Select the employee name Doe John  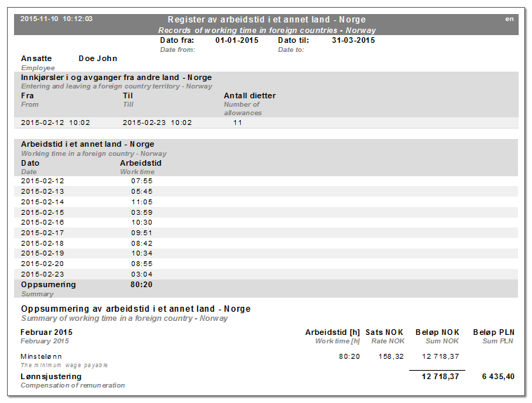[x=98, y=58]
